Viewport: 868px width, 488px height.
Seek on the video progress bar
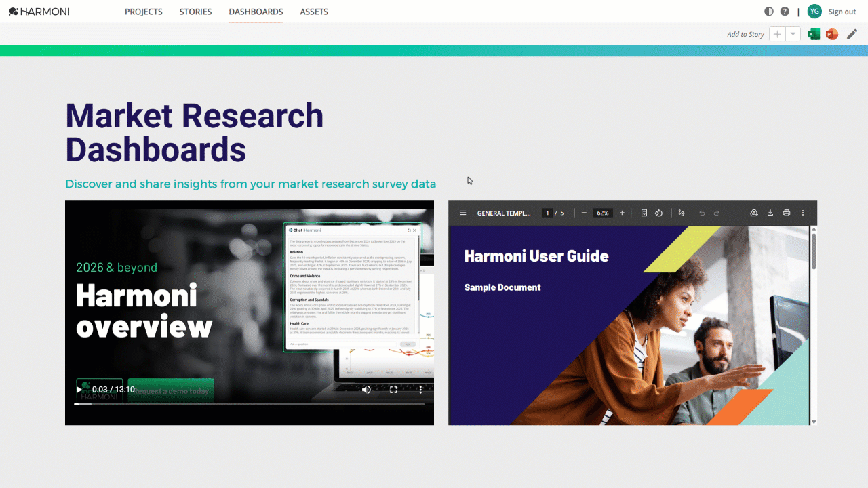pyautogui.click(x=250, y=404)
